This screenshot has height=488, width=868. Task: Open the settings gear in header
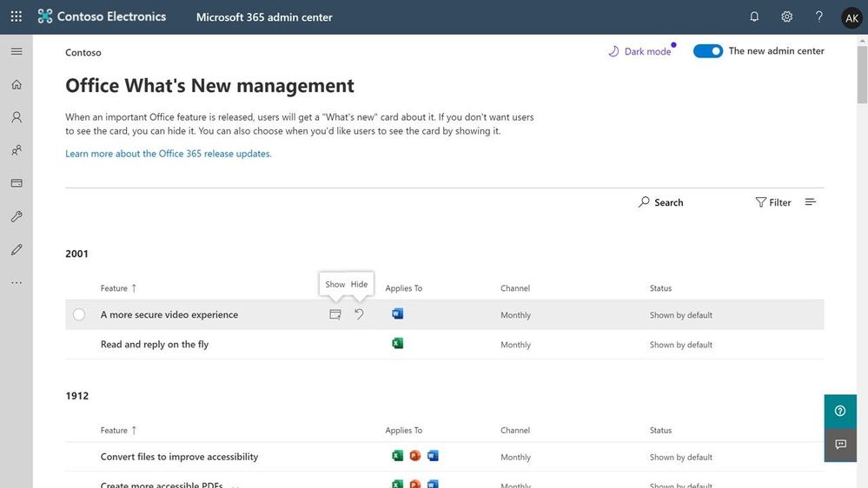tap(786, 16)
